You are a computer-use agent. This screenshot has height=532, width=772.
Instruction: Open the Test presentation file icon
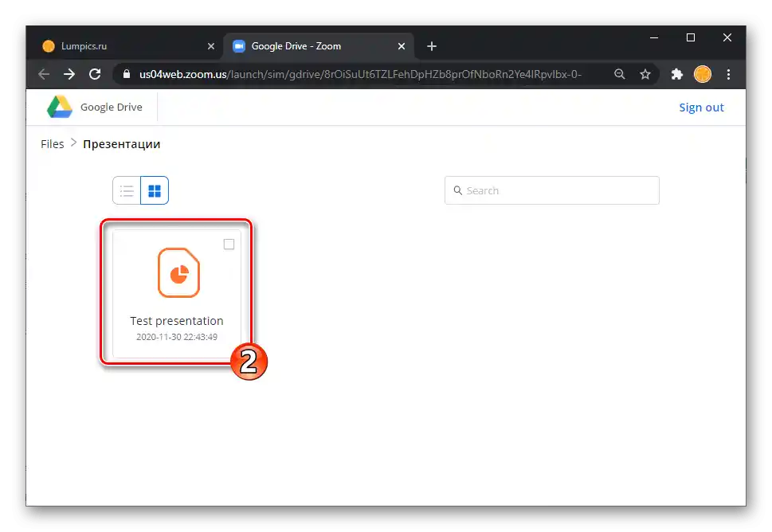pyautogui.click(x=178, y=272)
